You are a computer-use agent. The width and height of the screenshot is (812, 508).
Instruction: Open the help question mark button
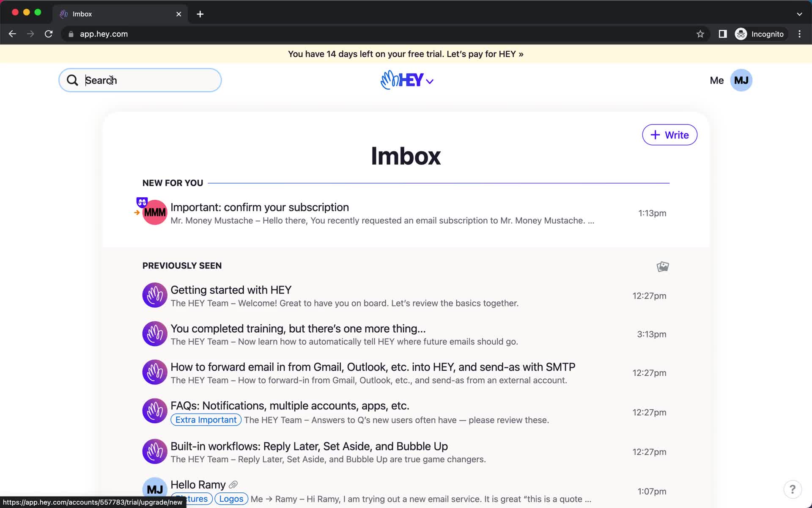(793, 489)
